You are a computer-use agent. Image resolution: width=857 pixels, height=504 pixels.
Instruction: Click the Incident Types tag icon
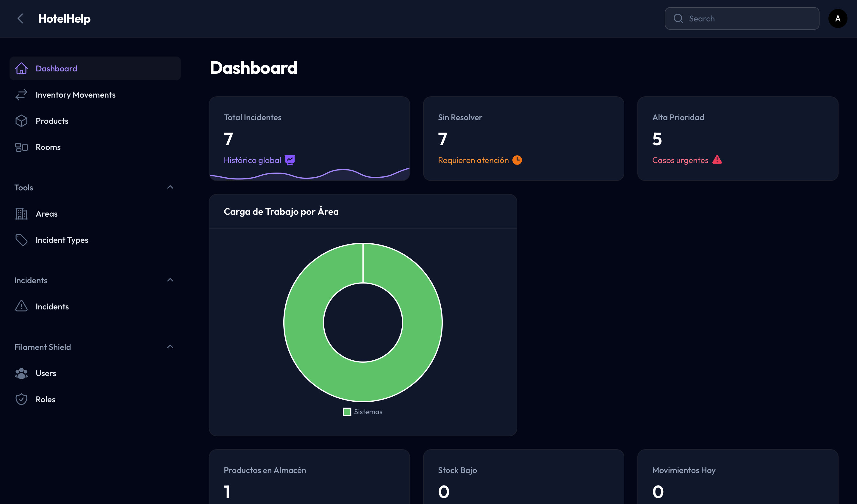click(21, 240)
